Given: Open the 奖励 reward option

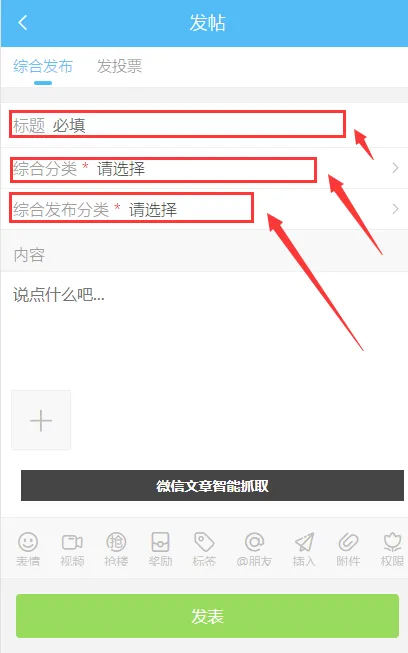Looking at the screenshot, I should tap(160, 549).
